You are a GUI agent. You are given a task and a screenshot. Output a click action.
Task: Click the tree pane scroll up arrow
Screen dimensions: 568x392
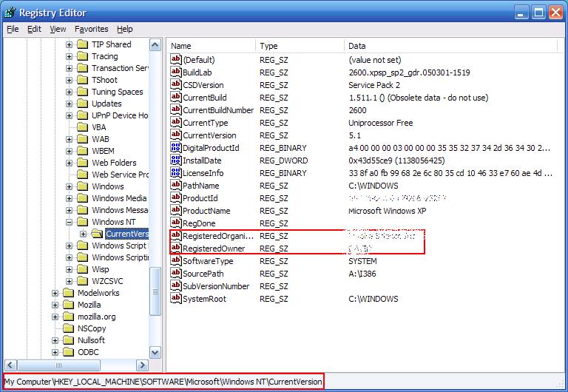coord(155,45)
